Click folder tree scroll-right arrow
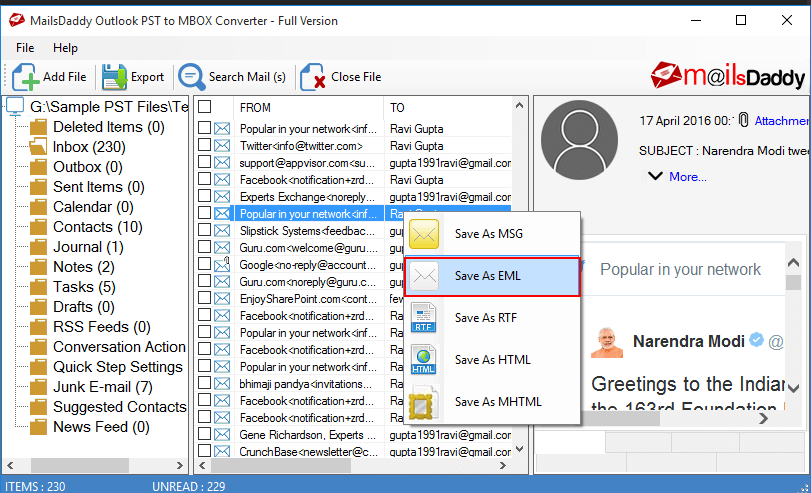Viewport: 811px width, 493px height. (179, 466)
